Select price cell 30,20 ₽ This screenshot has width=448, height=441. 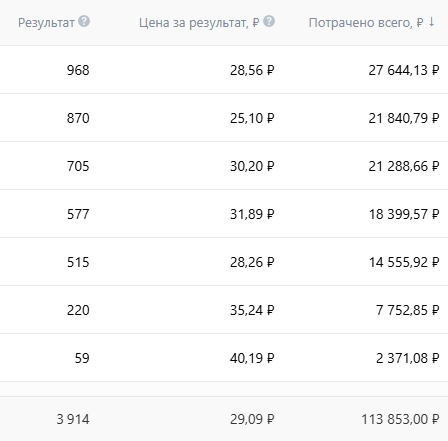(252, 166)
